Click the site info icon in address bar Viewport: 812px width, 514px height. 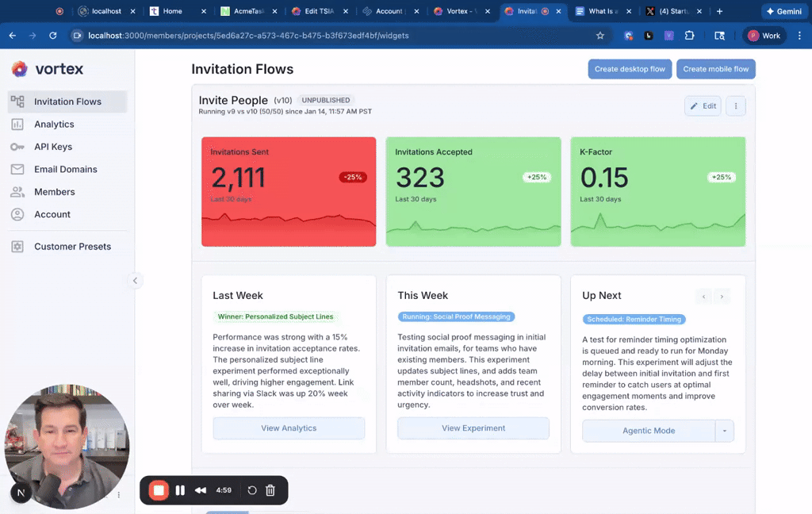(77, 36)
